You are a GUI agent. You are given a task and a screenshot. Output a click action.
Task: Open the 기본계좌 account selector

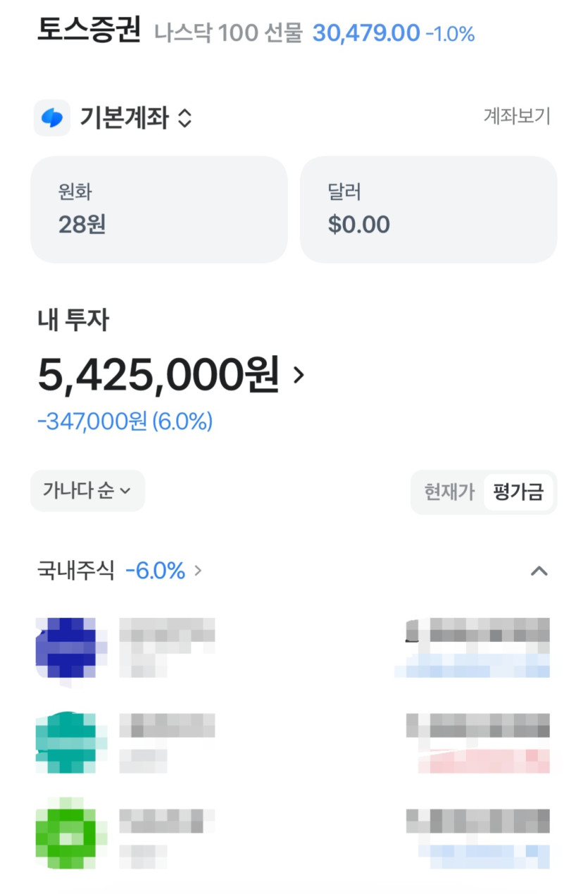[x=136, y=118]
